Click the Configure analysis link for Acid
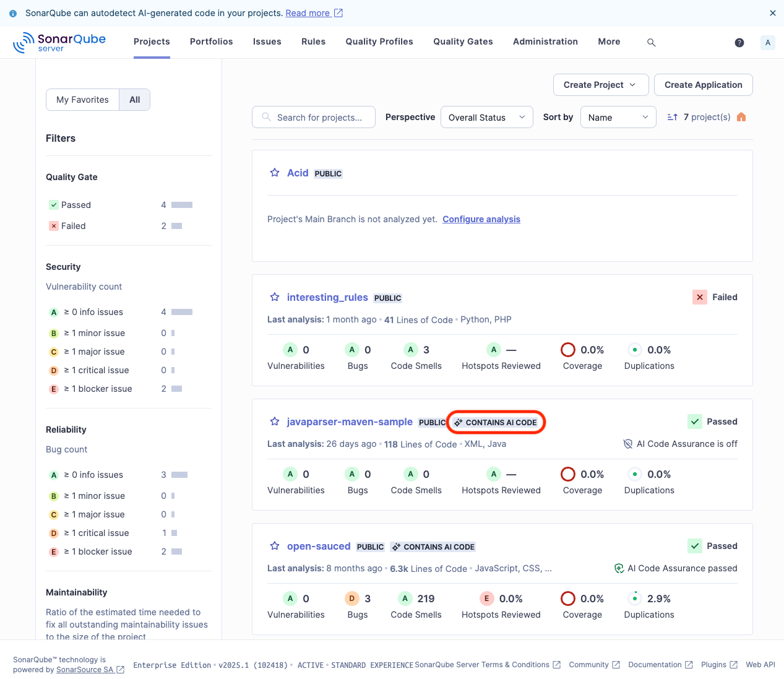 pyautogui.click(x=481, y=218)
